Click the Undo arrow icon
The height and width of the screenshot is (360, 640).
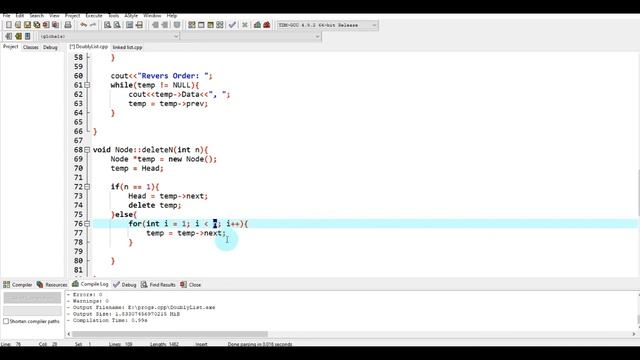[x=84, y=25]
